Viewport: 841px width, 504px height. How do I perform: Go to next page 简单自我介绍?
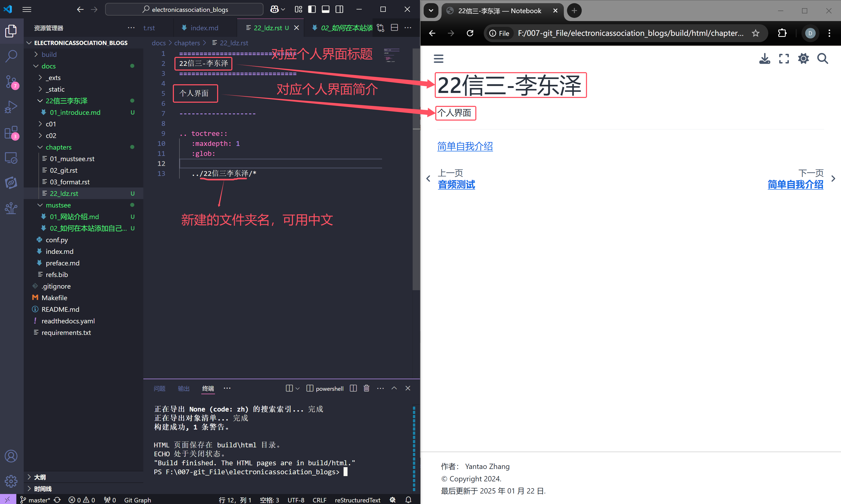[795, 185]
